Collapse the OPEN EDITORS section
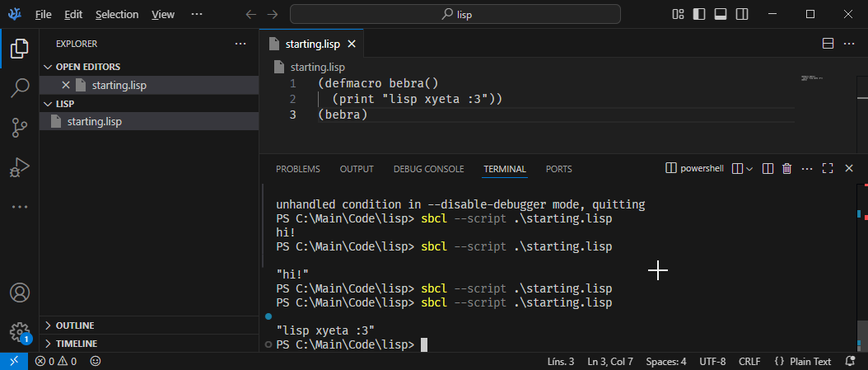868x370 pixels. click(x=87, y=67)
